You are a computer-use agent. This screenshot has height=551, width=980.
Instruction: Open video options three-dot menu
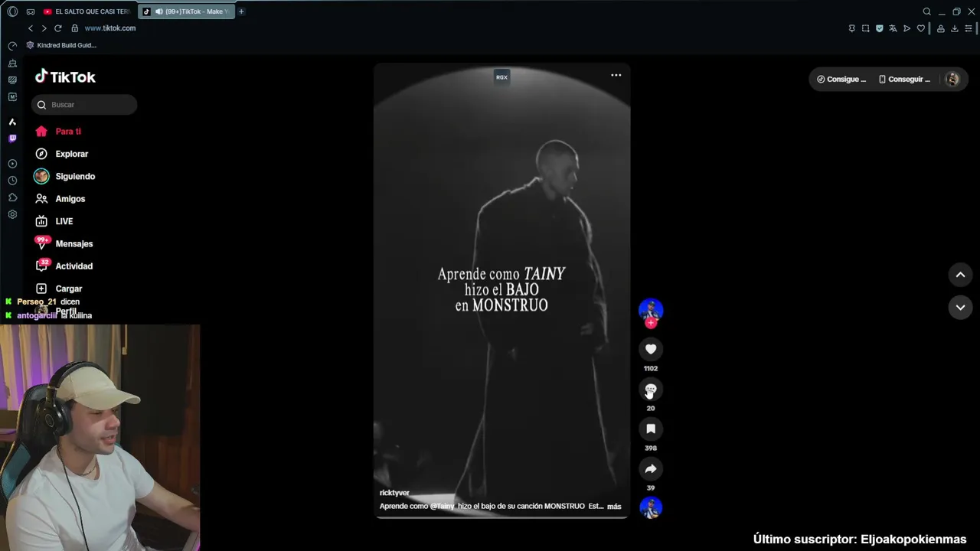point(616,75)
